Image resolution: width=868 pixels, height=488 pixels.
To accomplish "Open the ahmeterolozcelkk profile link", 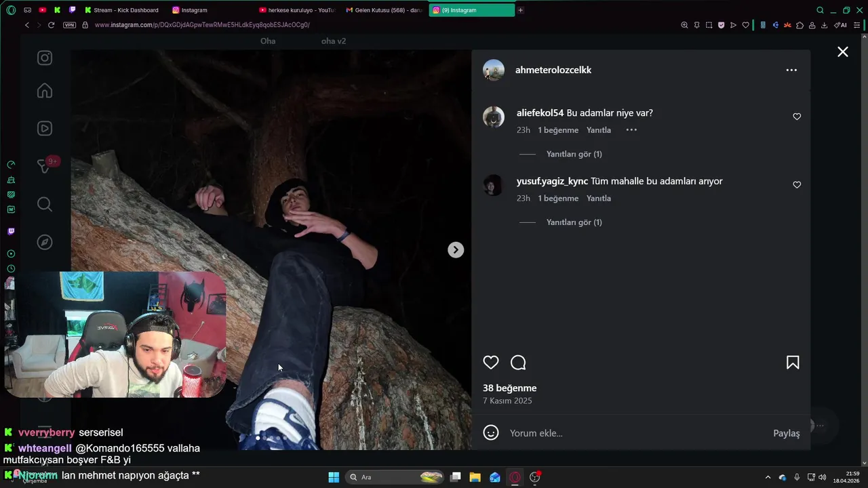I will pyautogui.click(x=553, y=70).
